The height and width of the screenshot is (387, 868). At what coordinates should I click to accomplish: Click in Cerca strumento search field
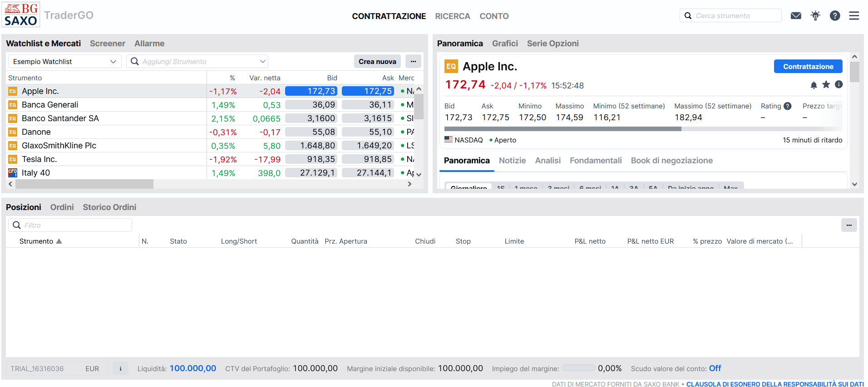[x=730, y=16]
